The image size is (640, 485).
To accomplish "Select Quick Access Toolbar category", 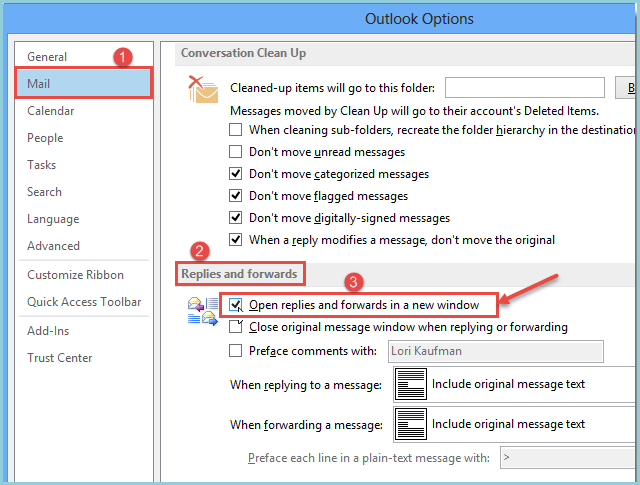I will pos(84,302).
